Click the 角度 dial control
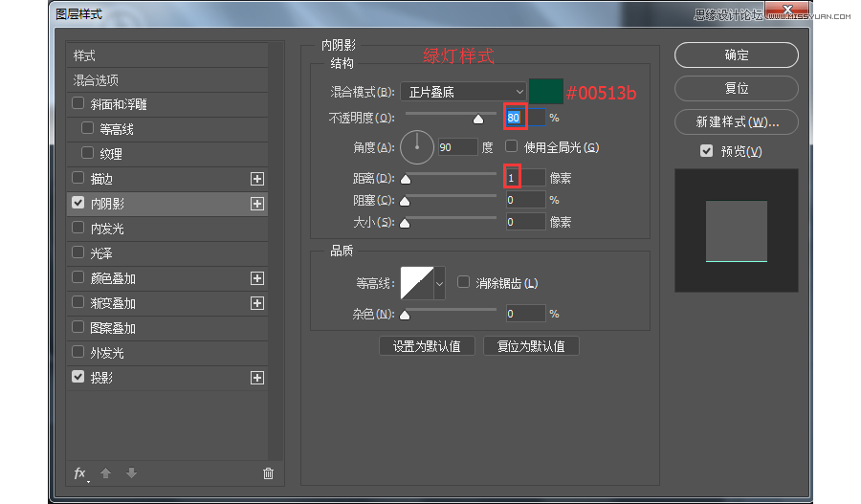861x504 pixels. pyautogui.click(x=417, y=147)
